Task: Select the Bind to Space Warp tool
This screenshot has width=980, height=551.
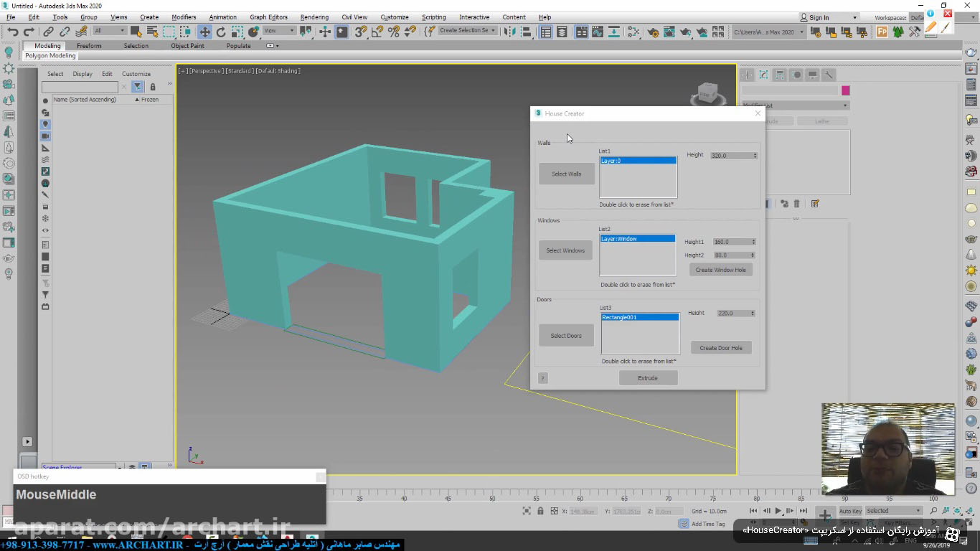Action: [x=81, y=32]
